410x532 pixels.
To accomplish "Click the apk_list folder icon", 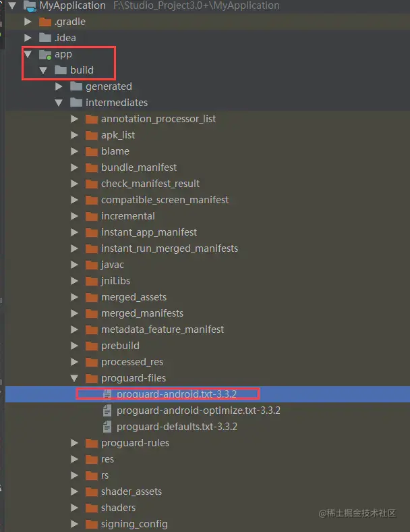I will click(x=92, y=136).
